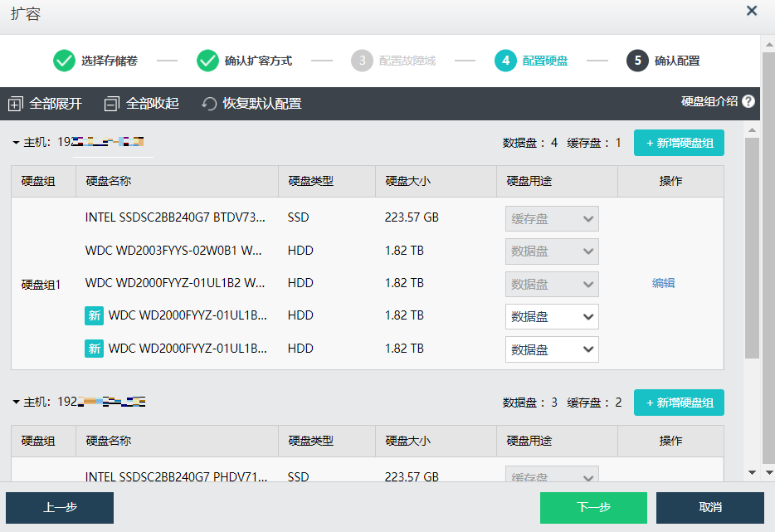Go back with the 上一步 button
The height and width of the screenshot is (532, 775).
point(60,508)
